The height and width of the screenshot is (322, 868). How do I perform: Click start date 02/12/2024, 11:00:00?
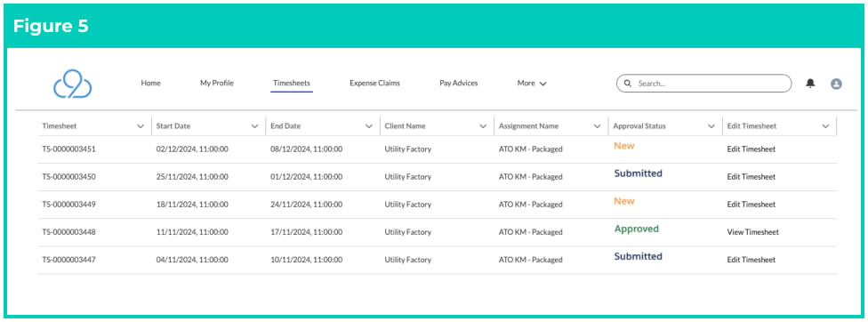pos(192,149)
